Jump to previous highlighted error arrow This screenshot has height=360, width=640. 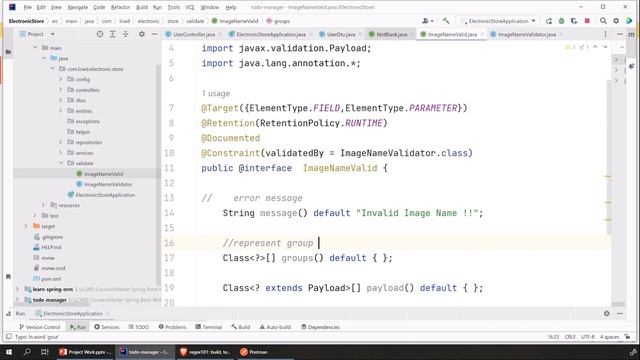pos(595,47)
